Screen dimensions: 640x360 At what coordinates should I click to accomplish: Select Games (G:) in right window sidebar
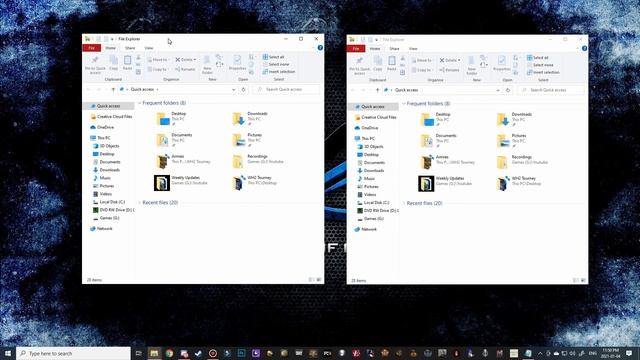click(x=370, y=219)
